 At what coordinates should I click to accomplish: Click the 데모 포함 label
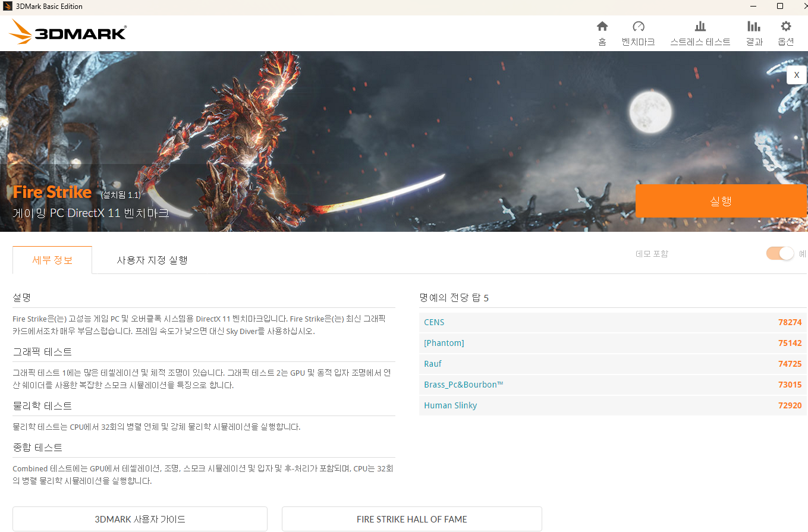coord(652,254)
